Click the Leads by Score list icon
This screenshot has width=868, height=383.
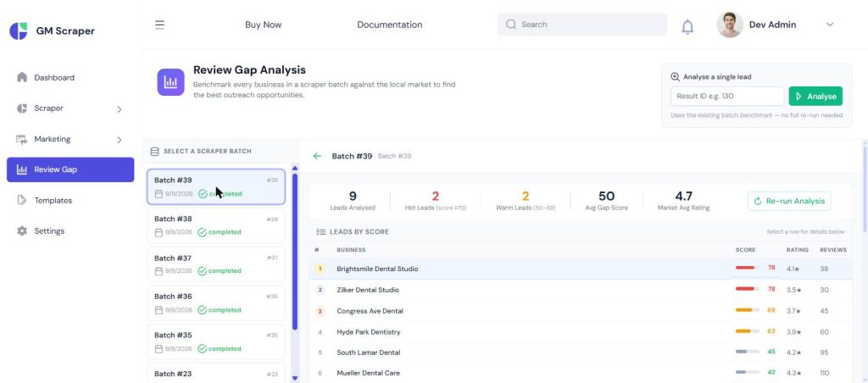point(320,232)
